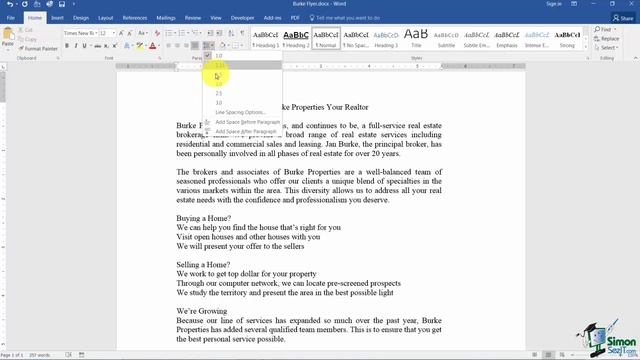640x360 pixels.
Task: Apply Strikethrough formatting
Action: coord(98,46)
